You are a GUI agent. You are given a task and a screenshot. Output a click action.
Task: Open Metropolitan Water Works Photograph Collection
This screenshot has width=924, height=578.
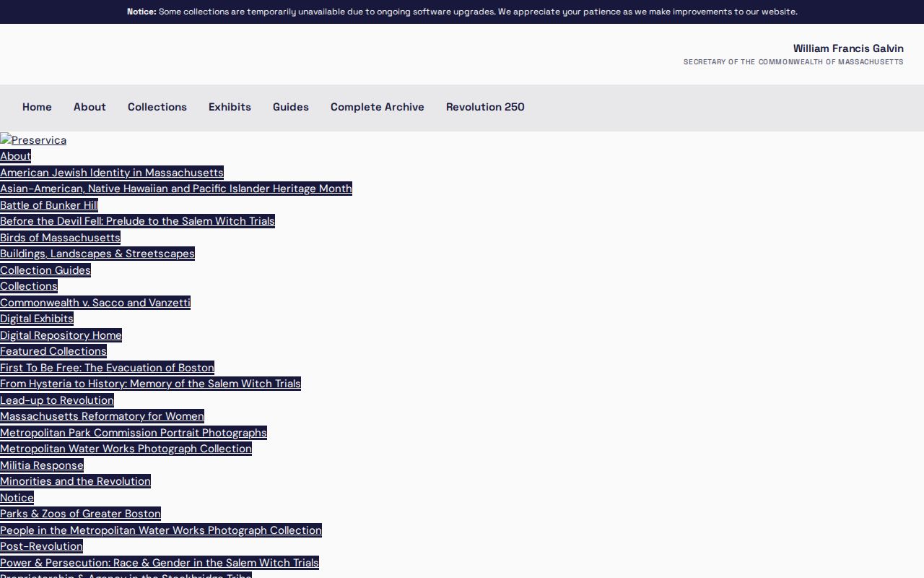126,449
